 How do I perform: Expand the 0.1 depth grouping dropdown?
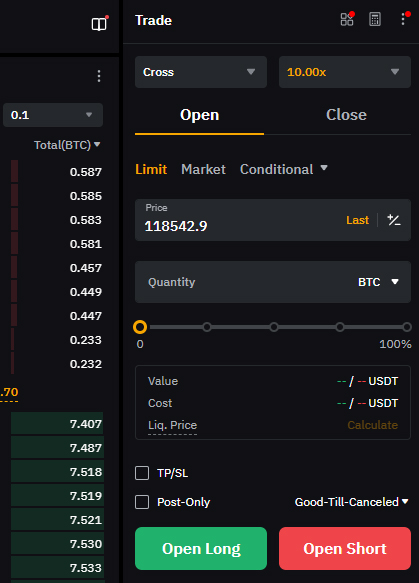(53, 115)
